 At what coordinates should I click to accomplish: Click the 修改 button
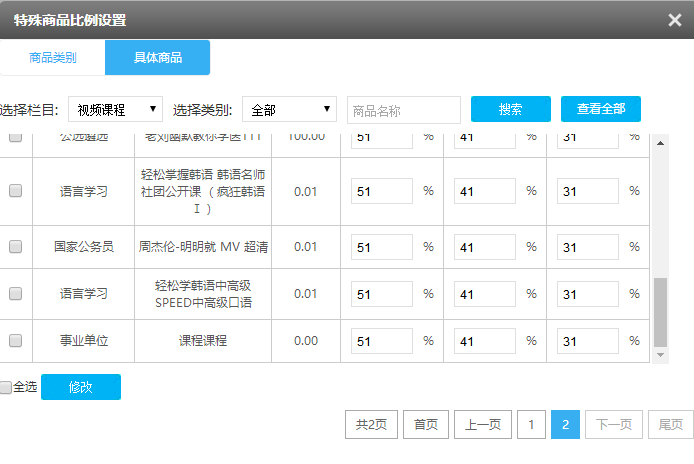pos(80,387)
